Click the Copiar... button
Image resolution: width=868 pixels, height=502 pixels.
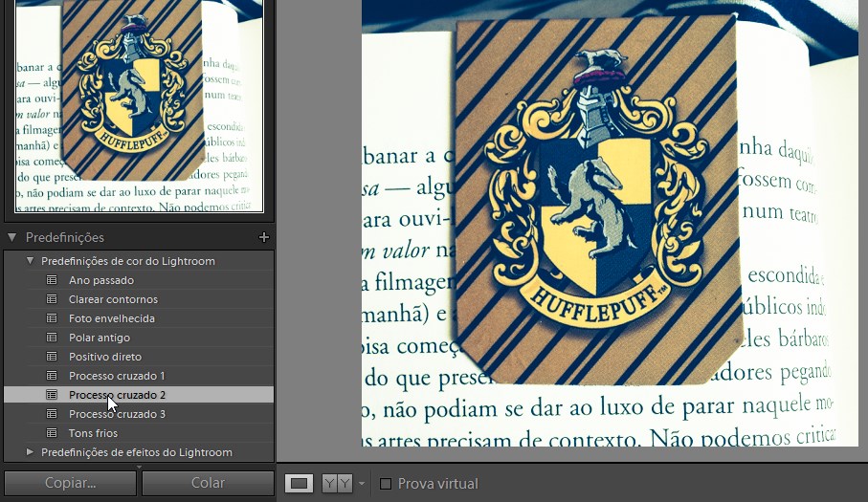tap(70, 483)
